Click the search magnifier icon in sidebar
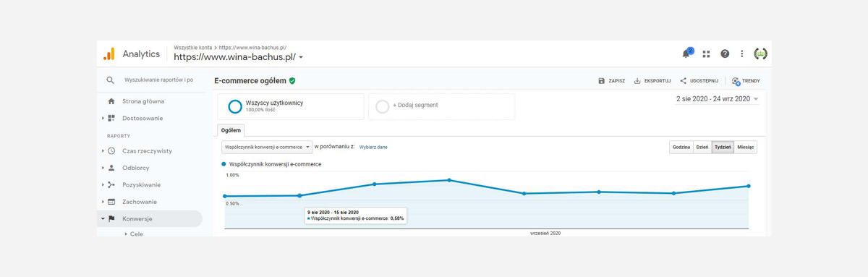Viewport: 868px width, 277px height. tap(111, 80)
